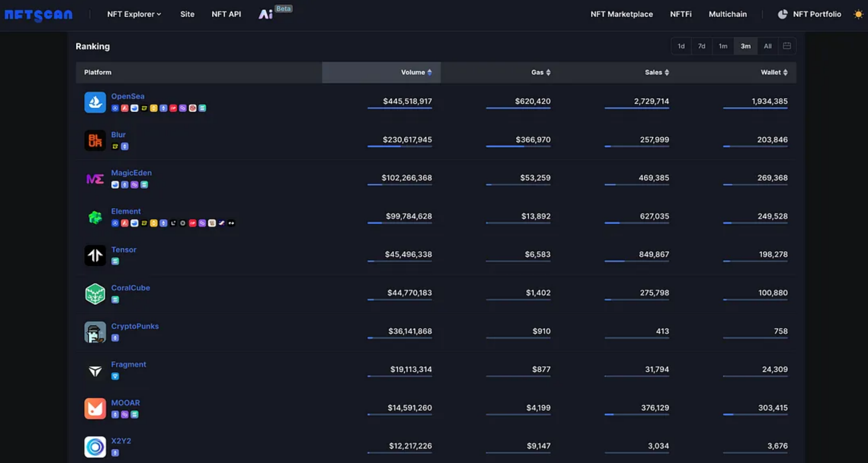The width and height of the screenshot is (868, 463).
Task: Select the 1m time range tab
Action: click(723, 46)
